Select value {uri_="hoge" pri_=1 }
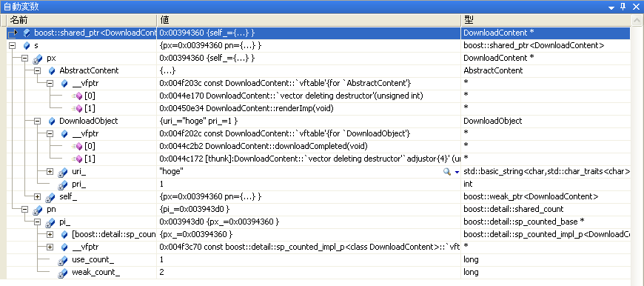This screenshot has width=644, height=286. 198,121
